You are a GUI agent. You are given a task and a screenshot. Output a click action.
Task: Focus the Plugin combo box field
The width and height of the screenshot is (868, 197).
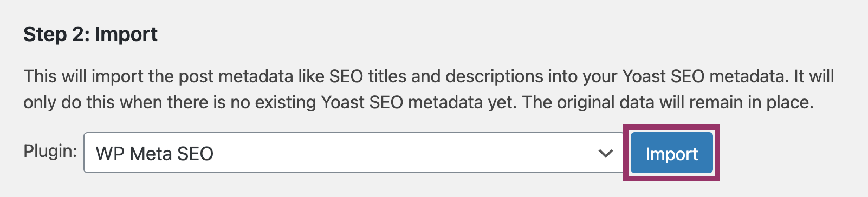point(354,153)
